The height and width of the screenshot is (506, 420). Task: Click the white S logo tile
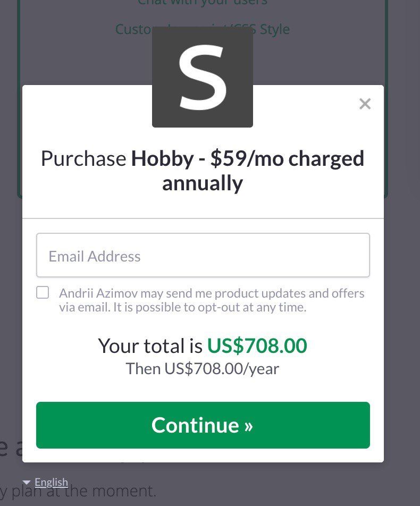click(203, 77)
